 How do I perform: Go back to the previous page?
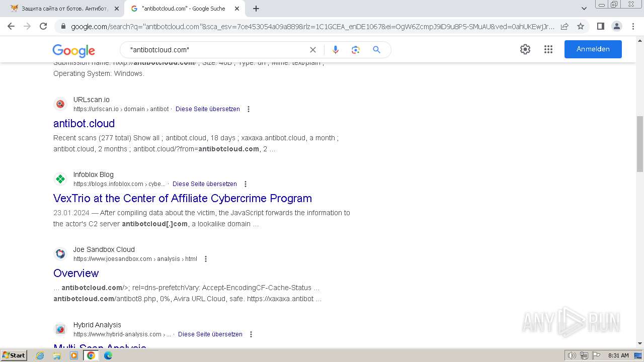pos(11,26)
